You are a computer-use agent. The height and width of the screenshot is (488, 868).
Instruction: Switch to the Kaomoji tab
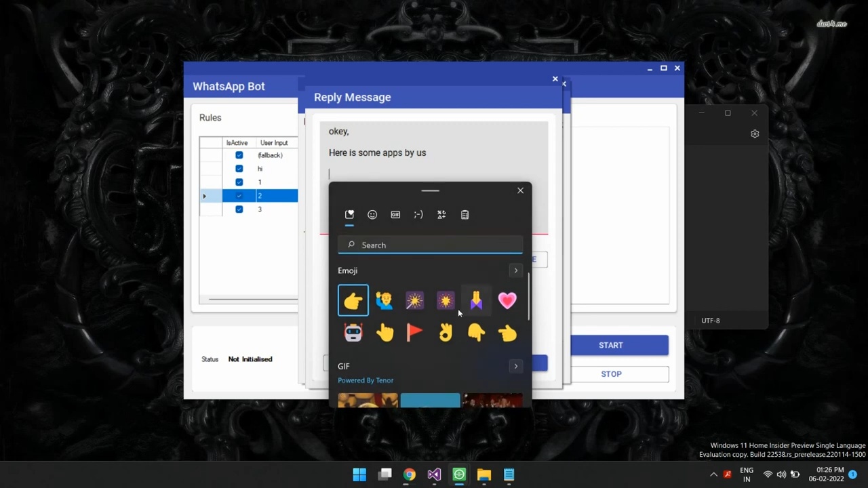pos(418,215)
